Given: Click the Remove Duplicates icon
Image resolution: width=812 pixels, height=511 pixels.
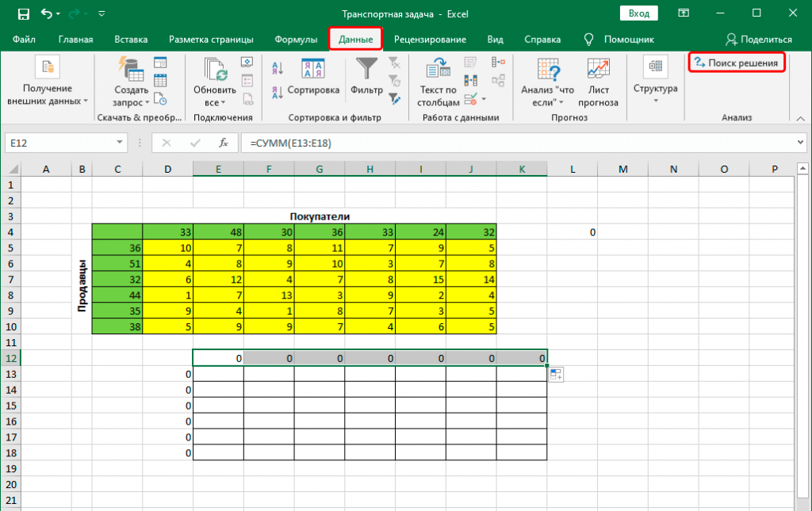Looking at the screenshot, I should pos(471,80).
